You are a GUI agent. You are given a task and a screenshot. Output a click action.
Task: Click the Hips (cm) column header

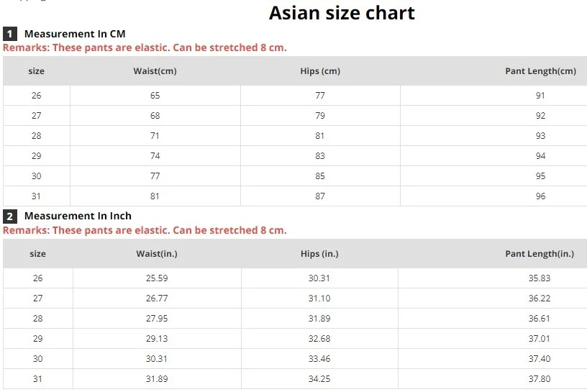tap(320, 71)
